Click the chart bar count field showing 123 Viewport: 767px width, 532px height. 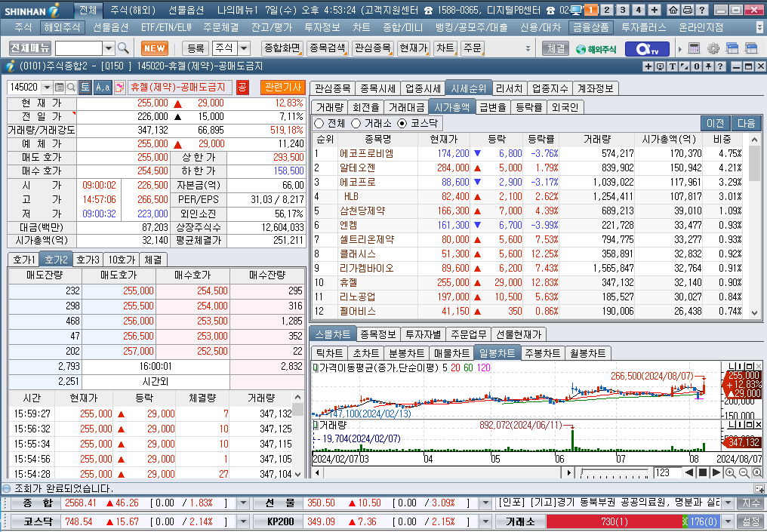pyautogui.click(x=667, y=472)
